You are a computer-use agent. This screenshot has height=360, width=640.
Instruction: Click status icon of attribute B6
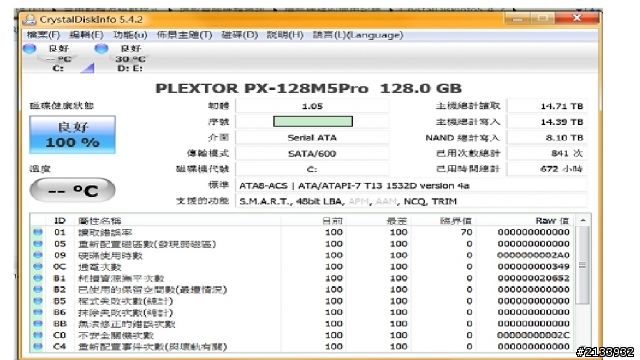pyautogui.click(x=38, y=312)
